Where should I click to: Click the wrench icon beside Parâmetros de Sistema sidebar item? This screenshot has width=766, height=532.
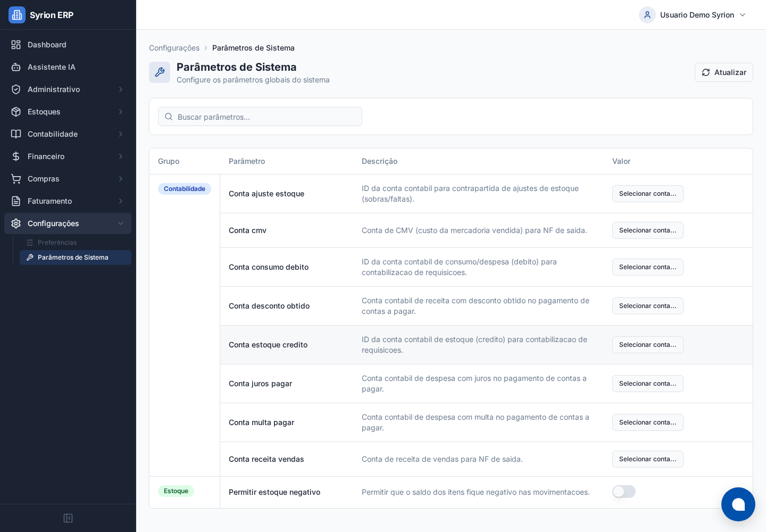tap(30, 257)
